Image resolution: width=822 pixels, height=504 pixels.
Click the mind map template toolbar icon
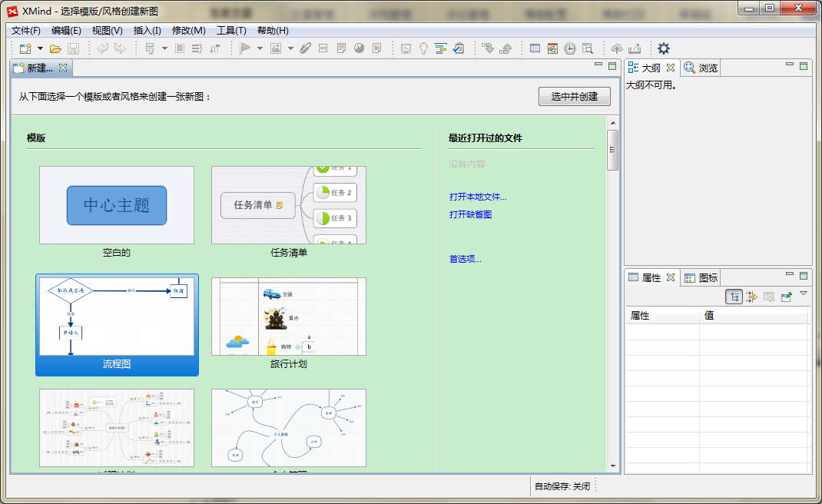[552, 48]
